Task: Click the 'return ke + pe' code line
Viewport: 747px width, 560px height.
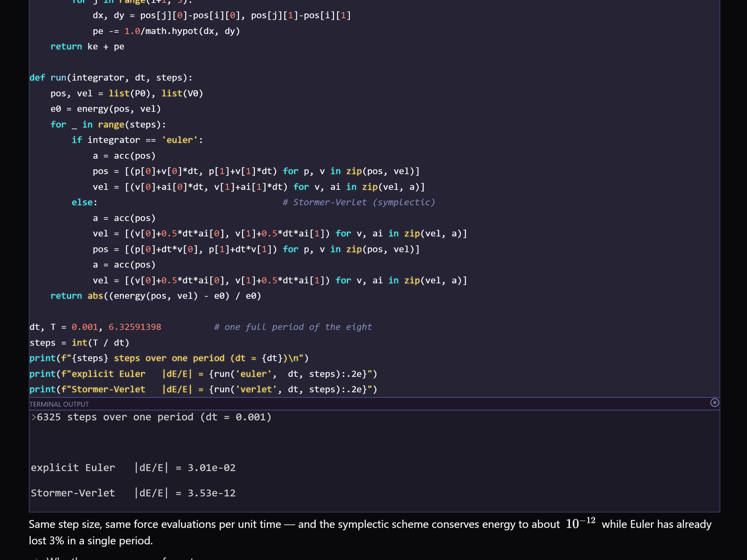Action: coord(87,47)
